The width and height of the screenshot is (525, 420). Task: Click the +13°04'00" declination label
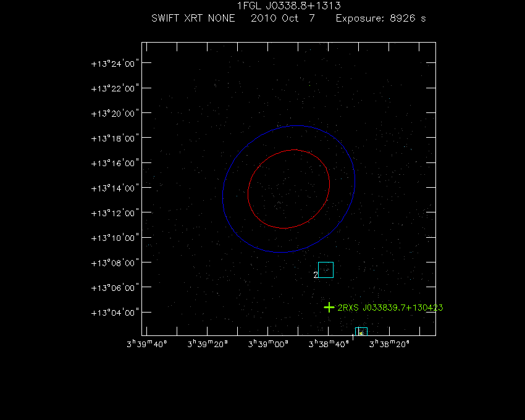(x=115, y=313)
